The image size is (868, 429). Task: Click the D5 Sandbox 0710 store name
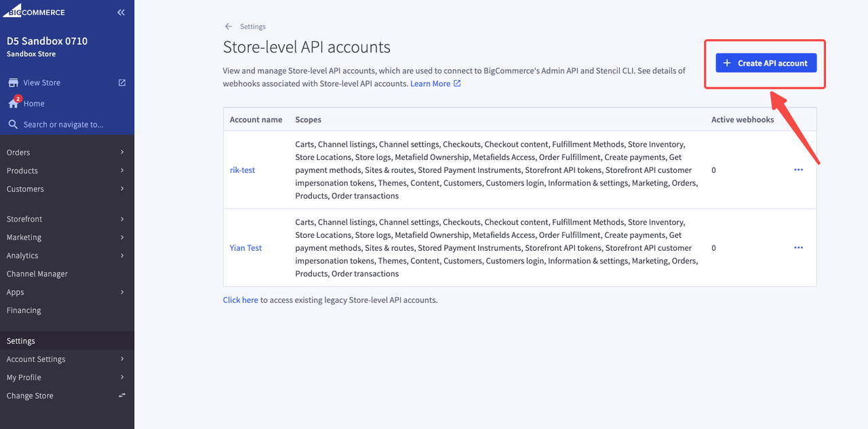pos(47,41)
